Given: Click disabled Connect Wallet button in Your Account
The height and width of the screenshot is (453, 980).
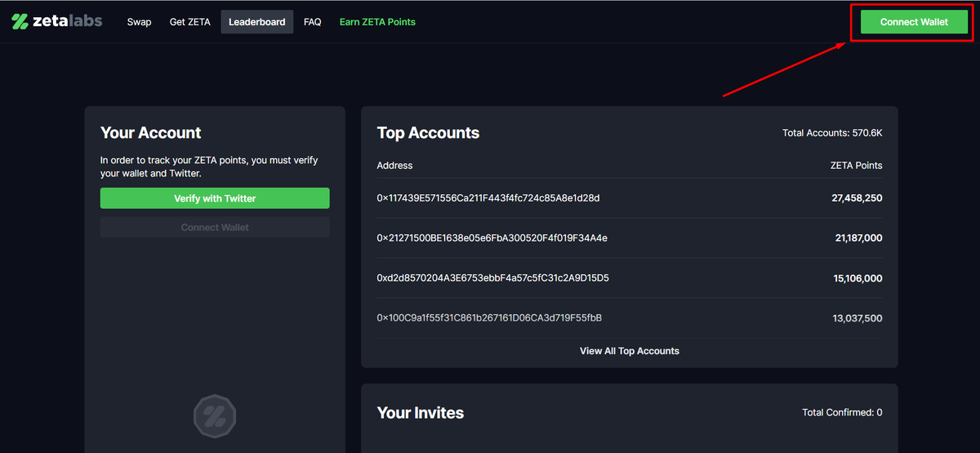Looking at the screenshot, I should [x=215, y=228].
